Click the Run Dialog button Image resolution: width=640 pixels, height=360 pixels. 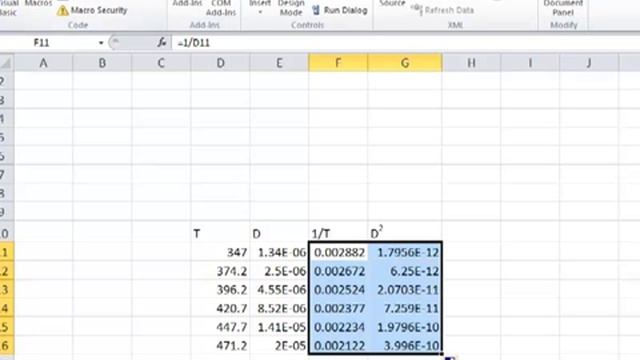click(340, 10)
